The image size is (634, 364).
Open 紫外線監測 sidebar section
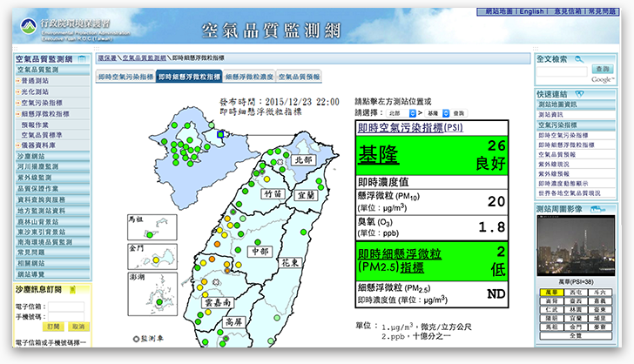pyautogui.click(x=53, y=178)
